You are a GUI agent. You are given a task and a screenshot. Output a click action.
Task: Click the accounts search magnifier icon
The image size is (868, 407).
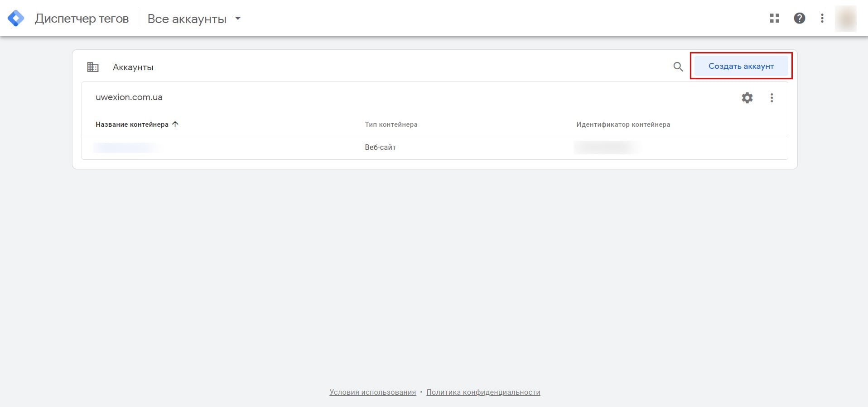tap(678, 67)
